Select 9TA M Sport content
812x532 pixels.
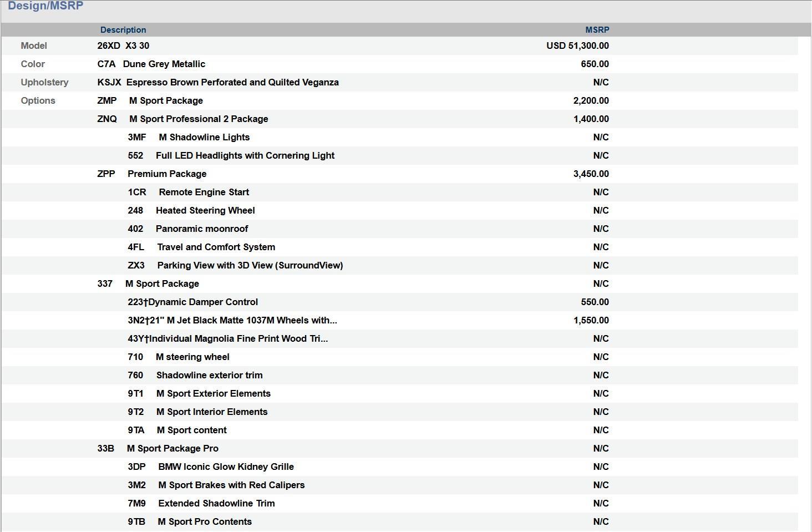click(x=177, y=430)
